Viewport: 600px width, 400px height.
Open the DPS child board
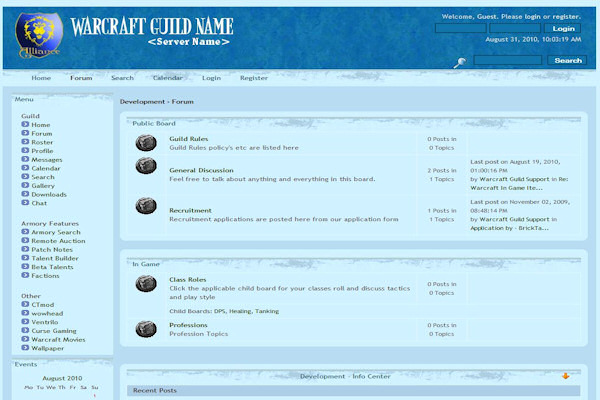point(220,311)
